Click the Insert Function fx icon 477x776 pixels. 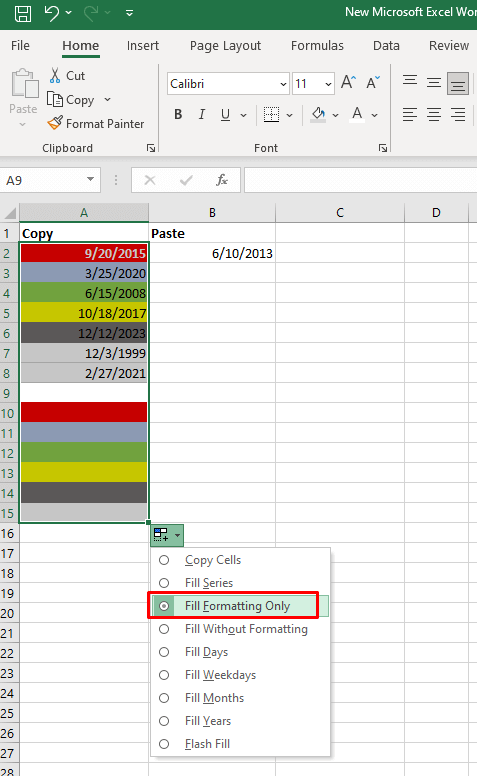(x=222, y=180)
